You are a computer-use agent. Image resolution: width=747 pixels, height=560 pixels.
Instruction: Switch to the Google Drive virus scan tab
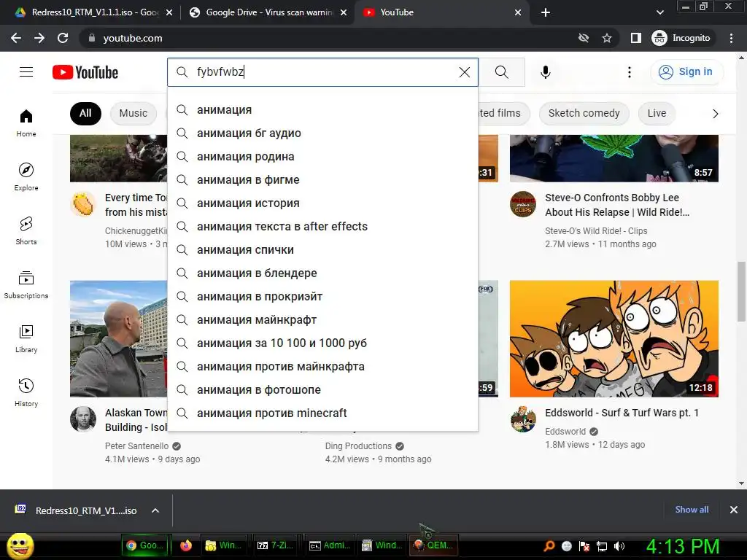pos(268,12)
